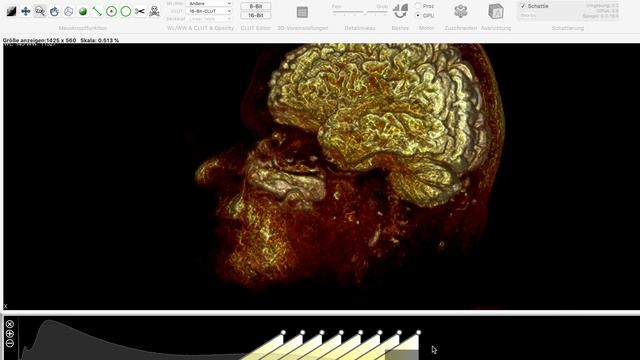Screen dimensions: 640x360
Task: Click the first white curve control point
Action: pos(283,333)
